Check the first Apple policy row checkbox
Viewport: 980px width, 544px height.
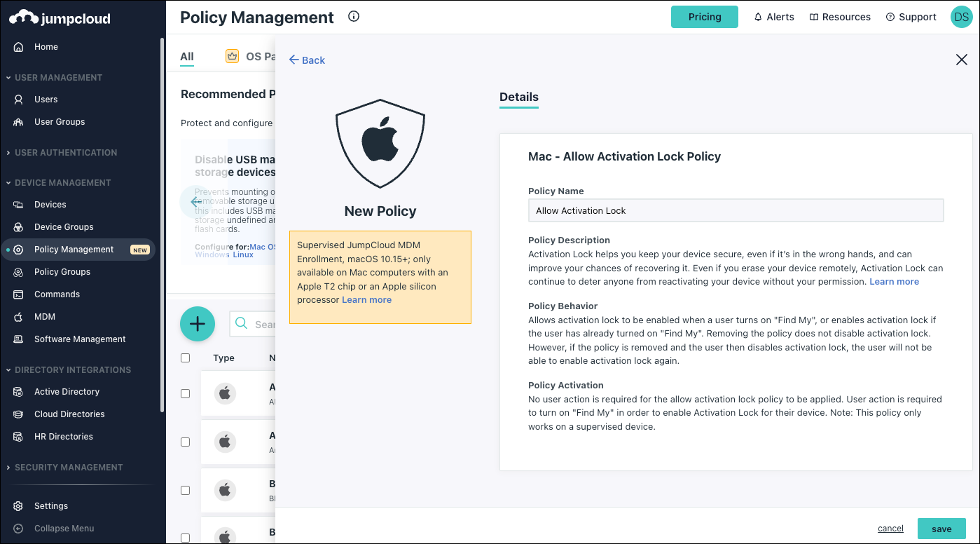pos(185,393)
